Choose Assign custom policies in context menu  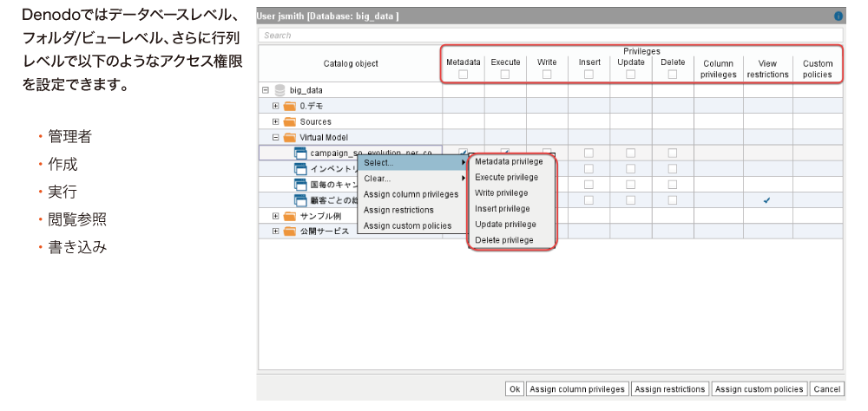413,225
